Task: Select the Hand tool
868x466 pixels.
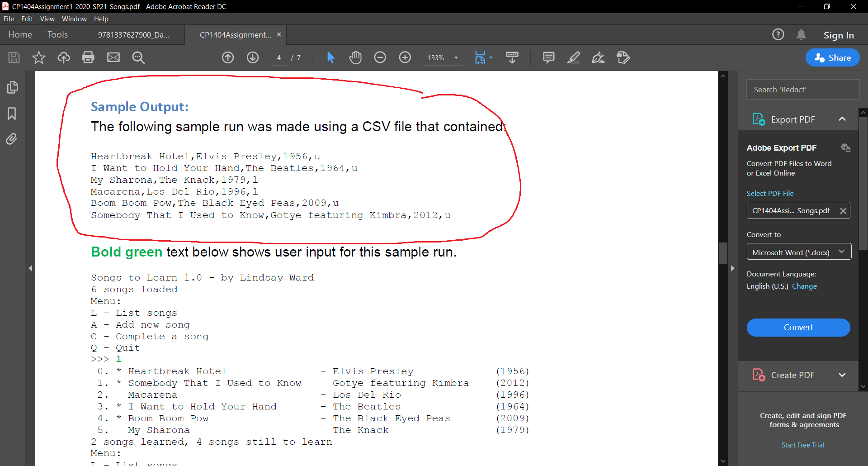Action: (x=355, y=57)
